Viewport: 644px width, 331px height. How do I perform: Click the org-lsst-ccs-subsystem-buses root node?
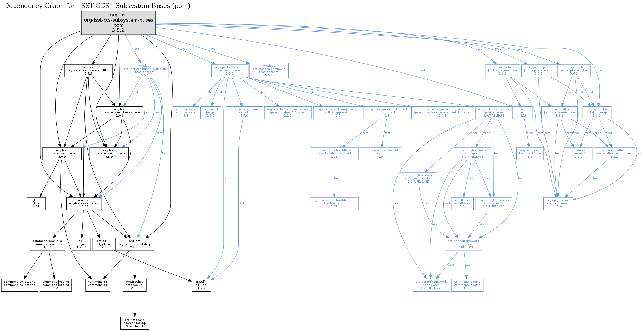118,23
